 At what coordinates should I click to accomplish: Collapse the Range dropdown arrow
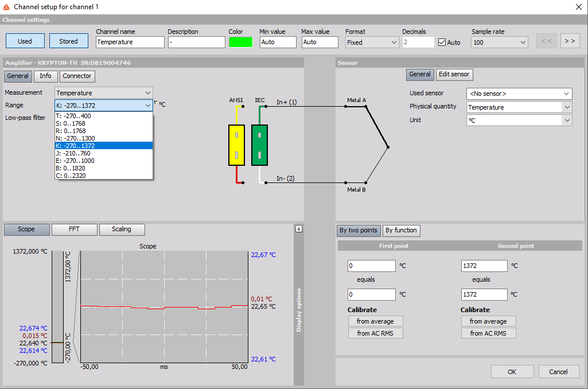[148, 106]
